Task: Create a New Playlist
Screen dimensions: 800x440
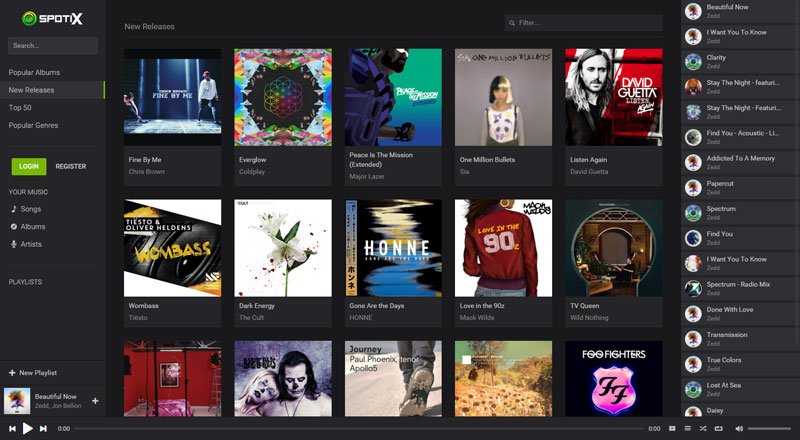Action: coord(33,373)
